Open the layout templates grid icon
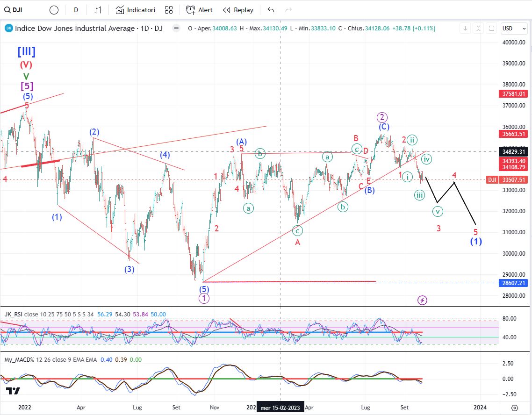 click(169, 10)
